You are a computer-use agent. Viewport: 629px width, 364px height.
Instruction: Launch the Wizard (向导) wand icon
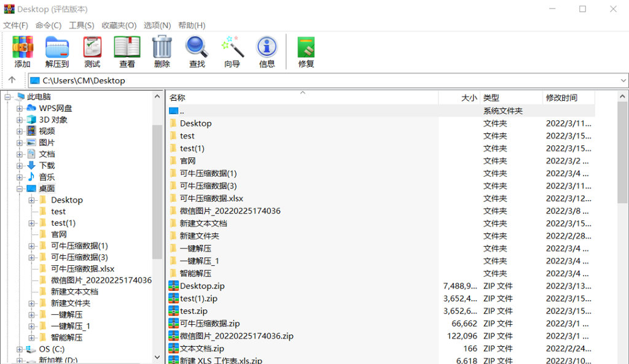click(x=232, y=47)
